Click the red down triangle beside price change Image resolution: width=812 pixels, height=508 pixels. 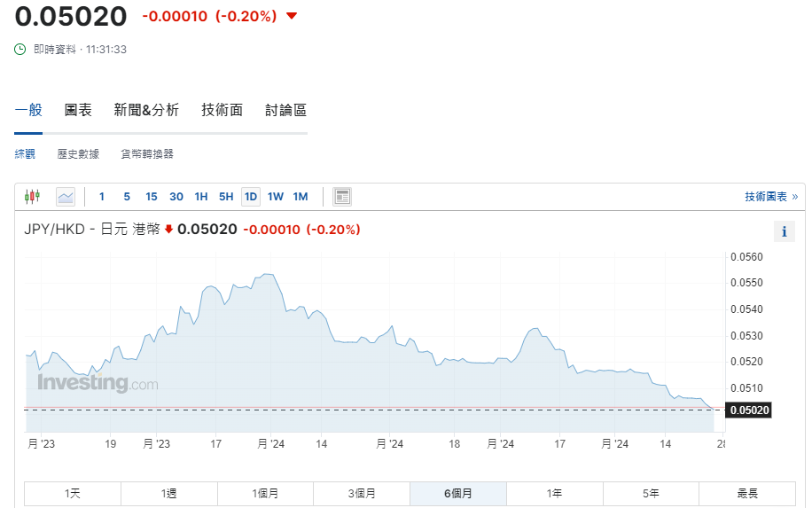point(292,16)
